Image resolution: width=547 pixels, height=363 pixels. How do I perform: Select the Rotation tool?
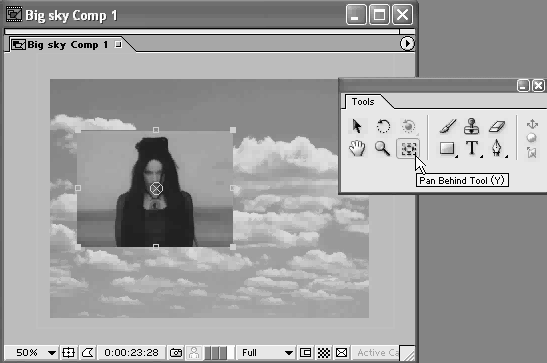(x=383, y=126)
